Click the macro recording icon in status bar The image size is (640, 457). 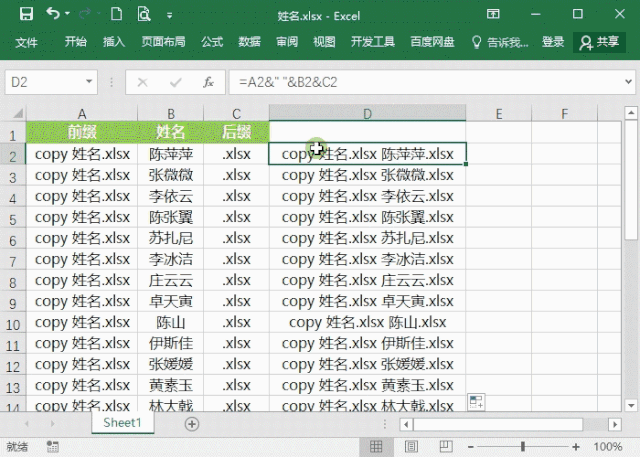(52, 447)
